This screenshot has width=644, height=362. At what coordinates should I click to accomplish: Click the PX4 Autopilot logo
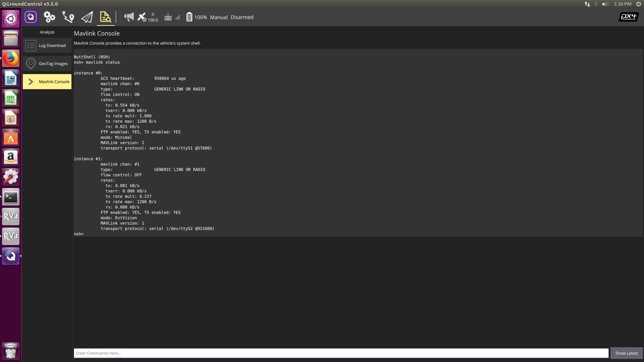tap(628, 17)
